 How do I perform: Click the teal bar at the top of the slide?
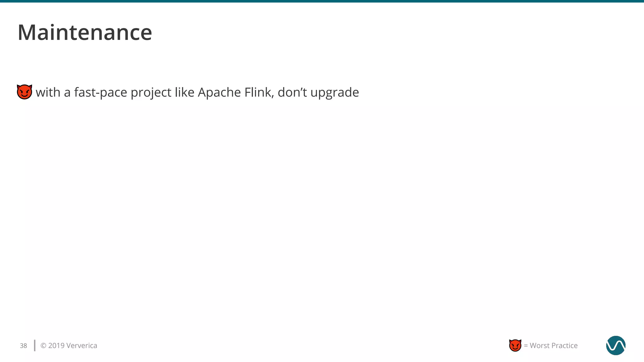(322, 1)
